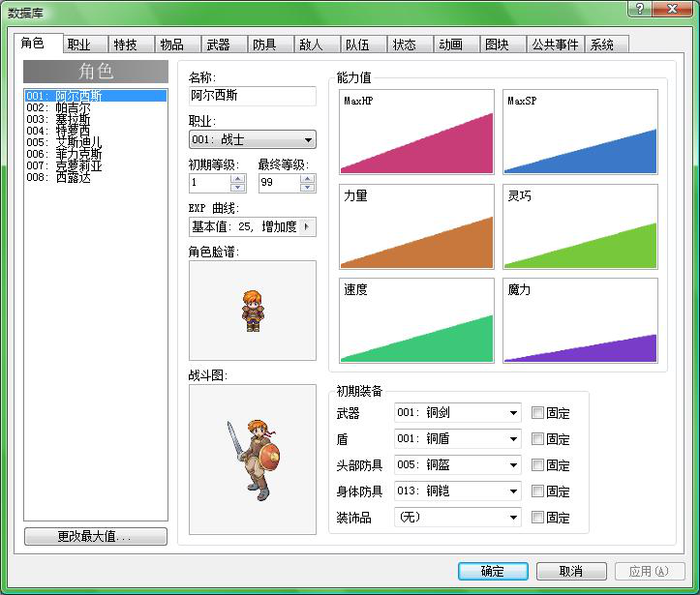Check 固定 for the 头部防具 slot
The width and height of the screenshot is (700, 595).
(x=537, y=464)
